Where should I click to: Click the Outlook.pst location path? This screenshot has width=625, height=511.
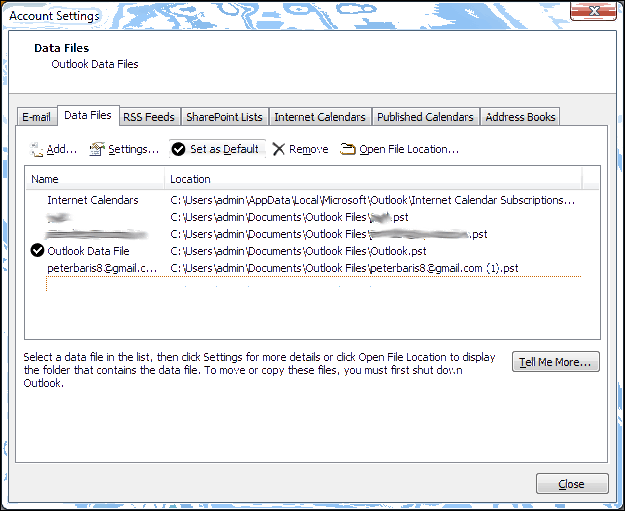[298, 251]
